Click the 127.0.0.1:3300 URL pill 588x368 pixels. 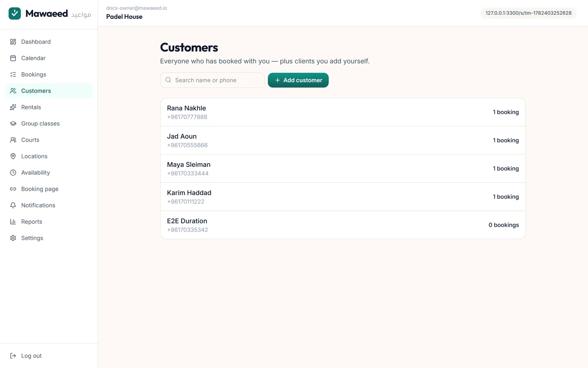pos(528,13)
